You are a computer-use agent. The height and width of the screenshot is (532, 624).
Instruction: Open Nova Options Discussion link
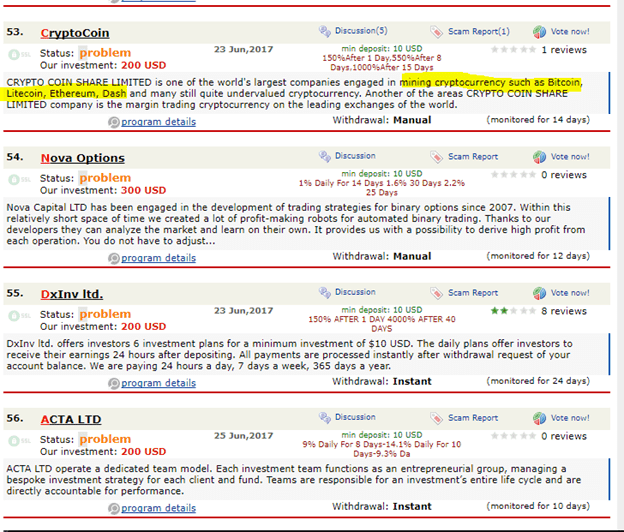click(x=355, y=156)
